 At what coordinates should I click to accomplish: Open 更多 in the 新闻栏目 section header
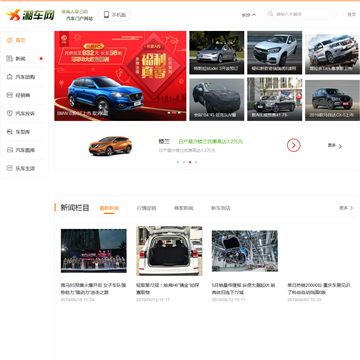(346, 208)
